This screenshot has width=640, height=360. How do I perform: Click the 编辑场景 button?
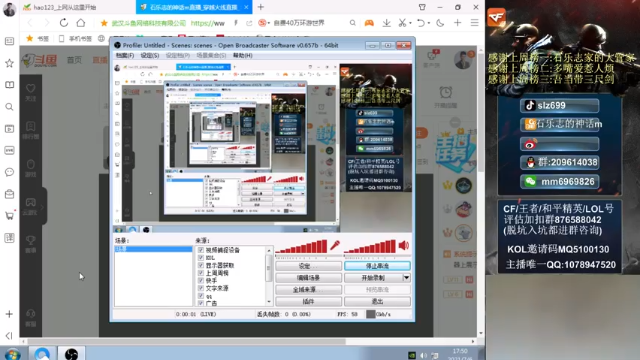(309, 278)
